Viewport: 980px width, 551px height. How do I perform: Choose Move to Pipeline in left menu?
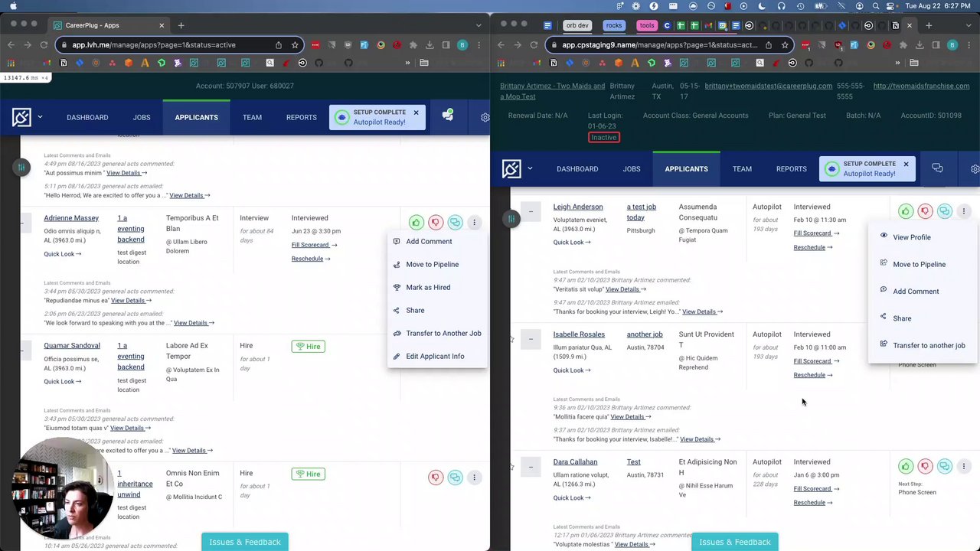click(432, 264)
